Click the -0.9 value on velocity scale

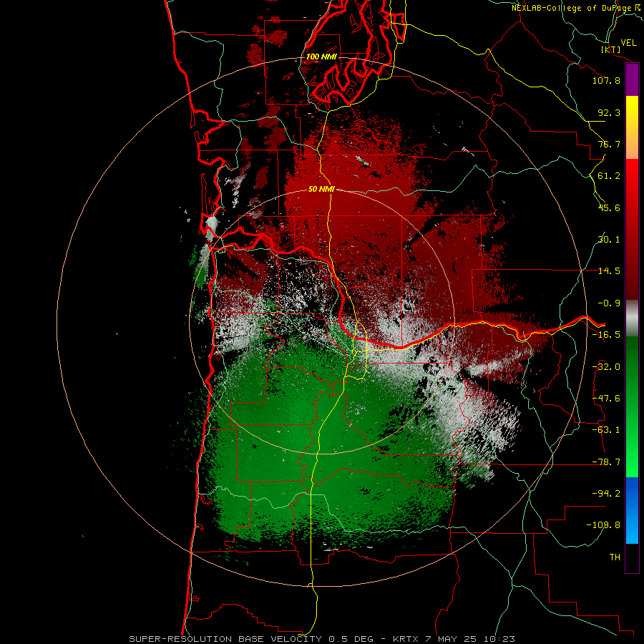pos(609,303)
